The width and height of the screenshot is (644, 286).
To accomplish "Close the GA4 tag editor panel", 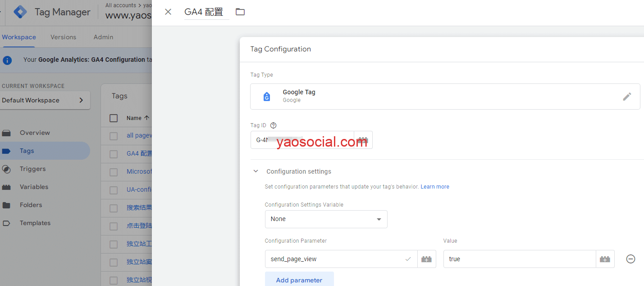I will (x=168, y=12).
